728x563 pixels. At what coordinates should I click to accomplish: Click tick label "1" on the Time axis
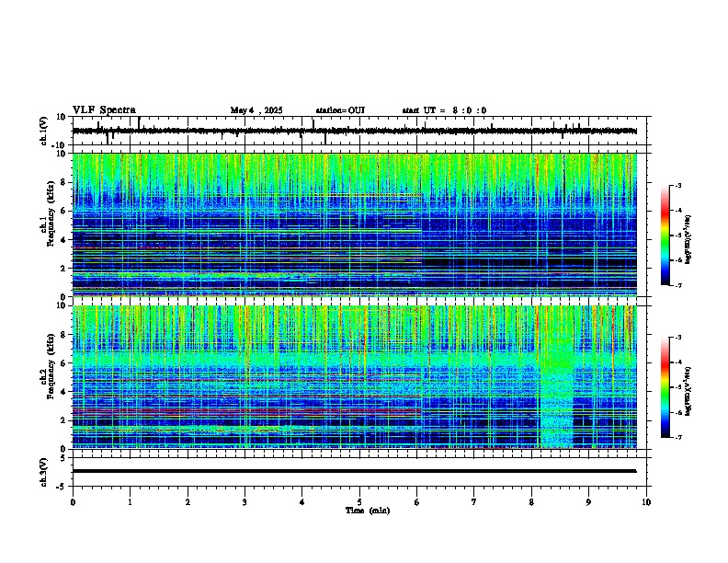[130, 502]
